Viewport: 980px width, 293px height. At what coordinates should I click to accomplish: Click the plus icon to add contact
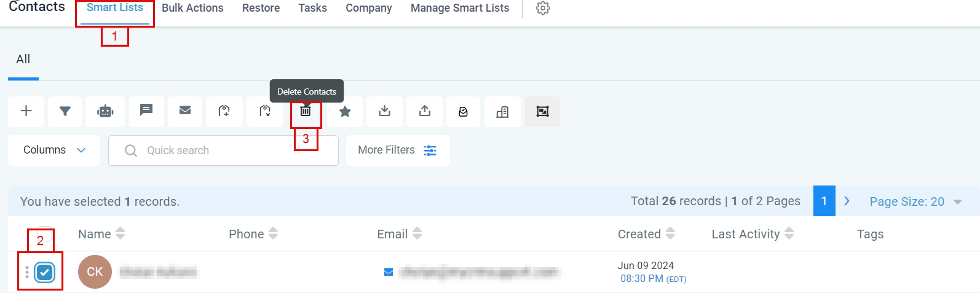26,111
